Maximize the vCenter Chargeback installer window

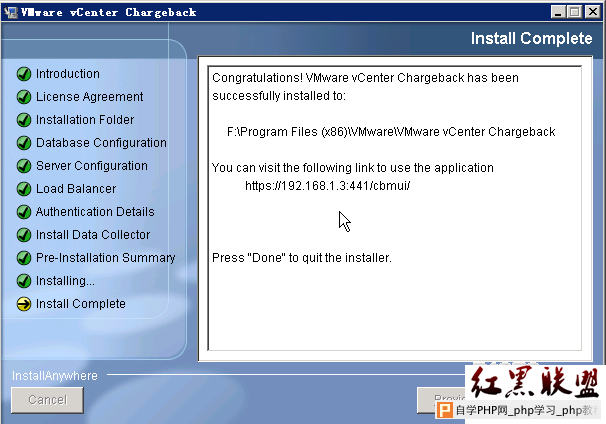coord(575,12)
